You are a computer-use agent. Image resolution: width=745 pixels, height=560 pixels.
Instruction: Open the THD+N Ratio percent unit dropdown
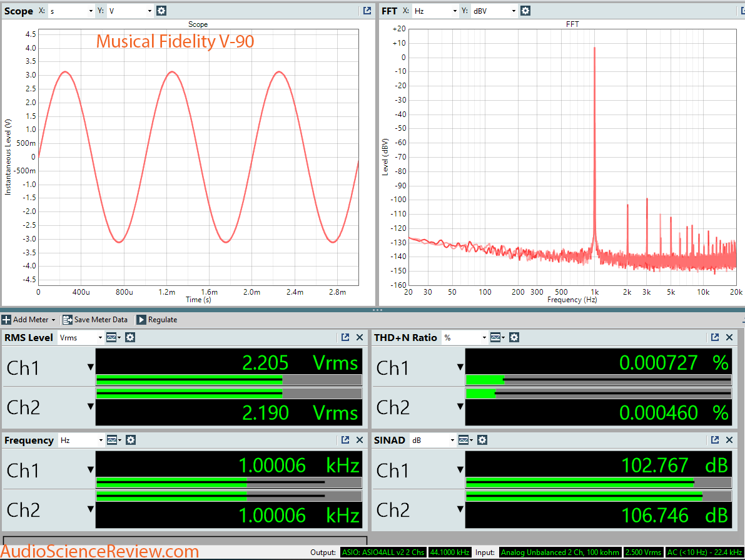click(x=465, y=337)
